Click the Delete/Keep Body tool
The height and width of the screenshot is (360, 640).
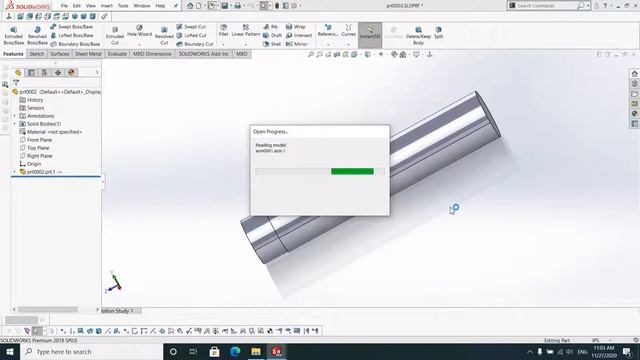coord(418,36)
